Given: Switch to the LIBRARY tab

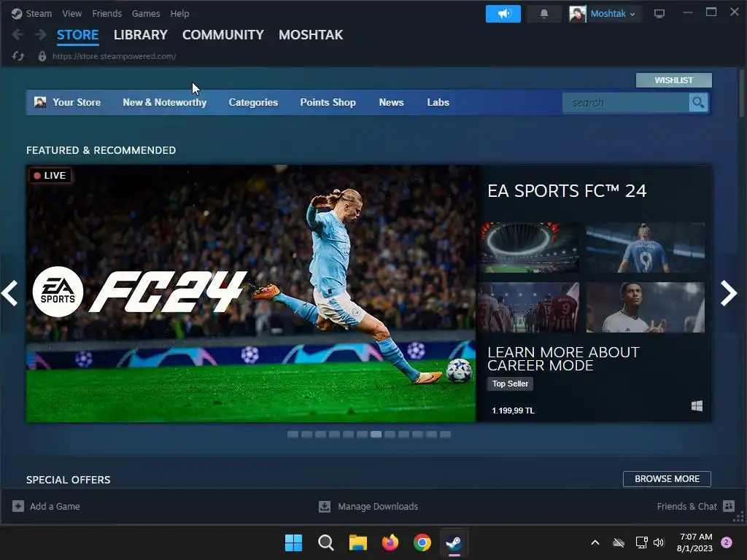Looking at the screenshot, I should tap(141, 35).
